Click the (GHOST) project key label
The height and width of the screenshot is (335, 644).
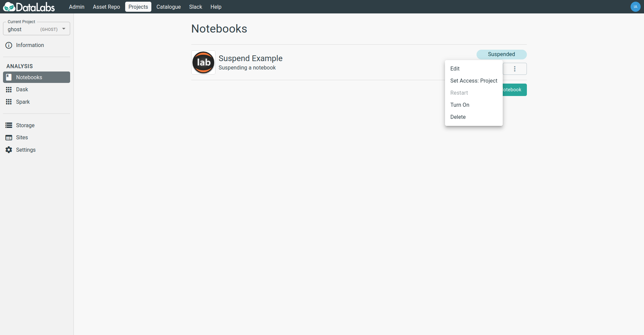[49, 30]
